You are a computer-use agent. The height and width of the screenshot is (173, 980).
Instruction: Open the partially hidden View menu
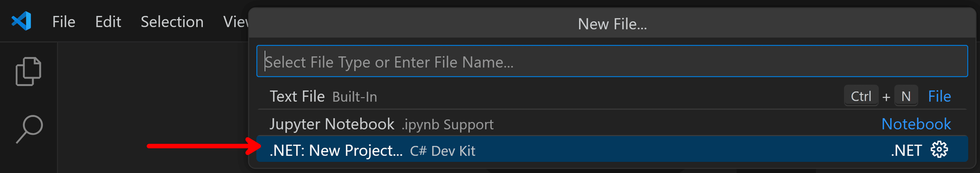click(236, 22)
